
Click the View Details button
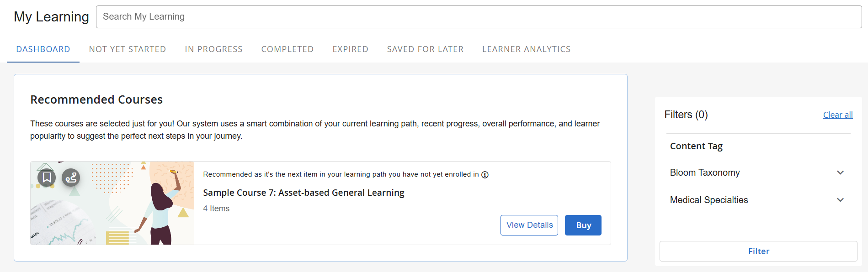(529, 225)
